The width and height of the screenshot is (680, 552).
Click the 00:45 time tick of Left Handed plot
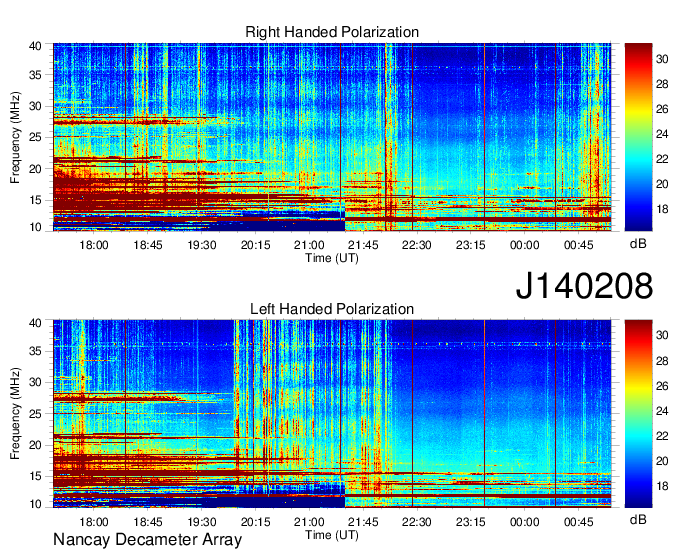point(579,522)
